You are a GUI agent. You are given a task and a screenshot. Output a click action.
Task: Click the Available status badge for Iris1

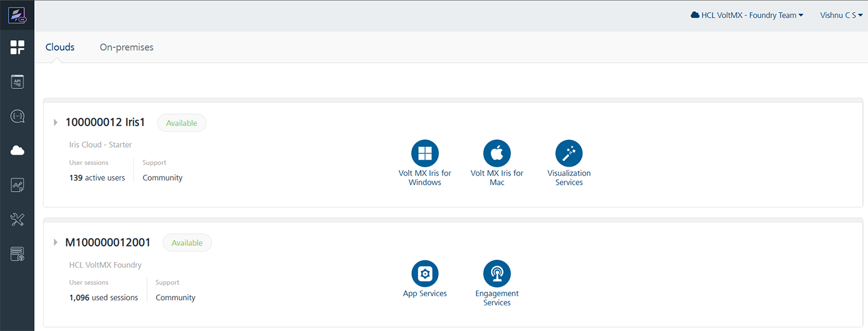(x=181, y=123)
